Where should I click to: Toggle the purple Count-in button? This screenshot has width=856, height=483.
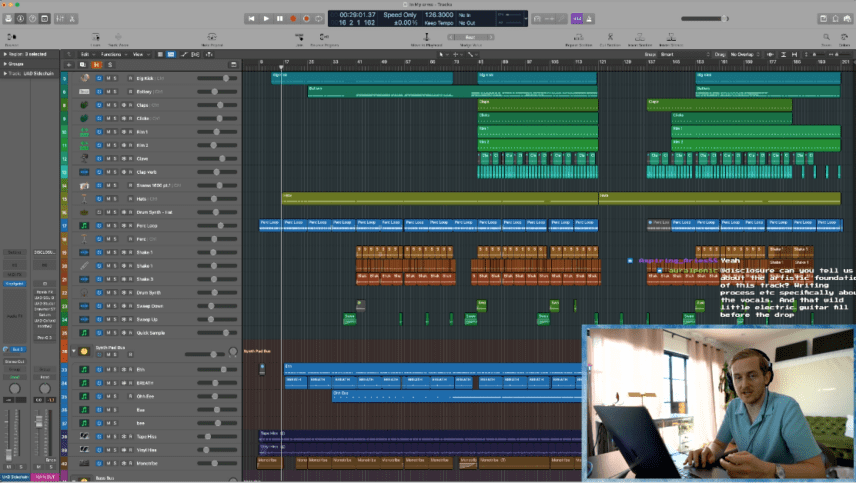(x=577, y=19)
